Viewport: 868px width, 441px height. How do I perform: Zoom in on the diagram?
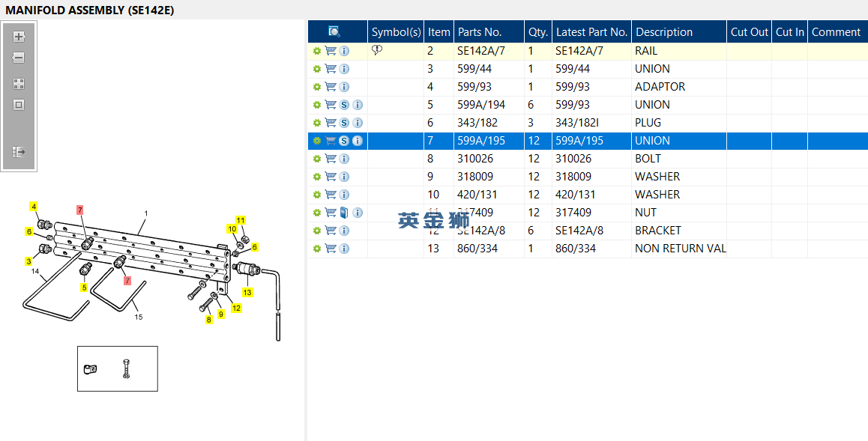click(x=19, y=37)
